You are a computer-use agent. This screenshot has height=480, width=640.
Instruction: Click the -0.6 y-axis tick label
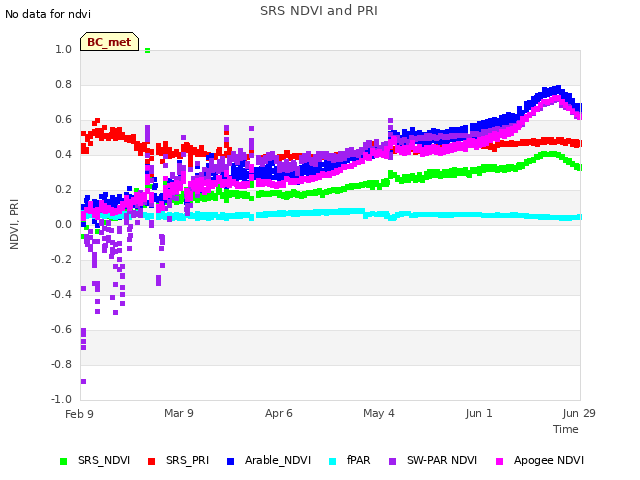tap(61, 329)
